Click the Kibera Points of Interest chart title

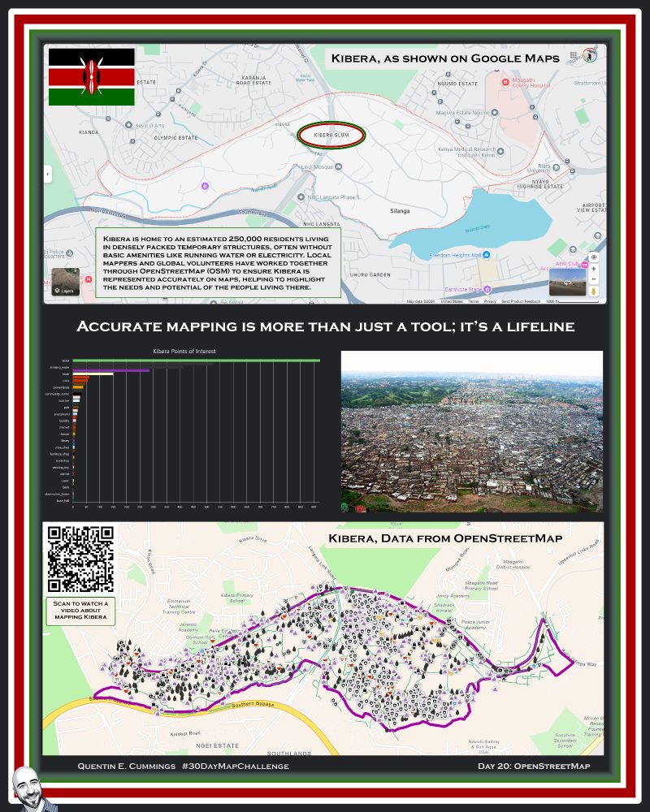coord(184,351)
